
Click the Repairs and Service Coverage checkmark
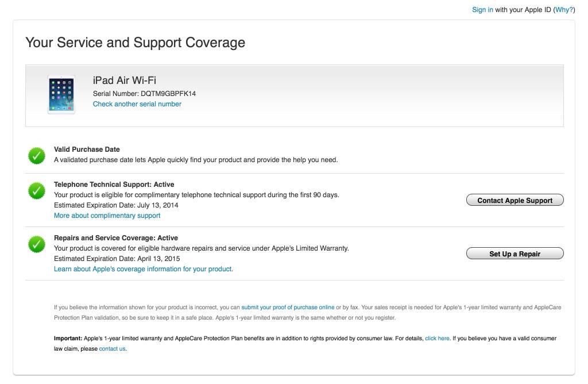pos(37,244)
